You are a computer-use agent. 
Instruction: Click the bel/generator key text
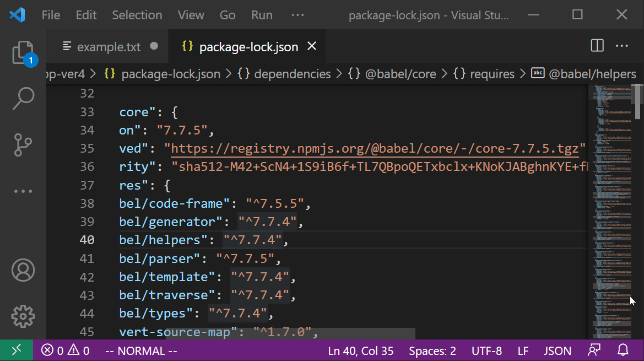click(x=170, y=222)
